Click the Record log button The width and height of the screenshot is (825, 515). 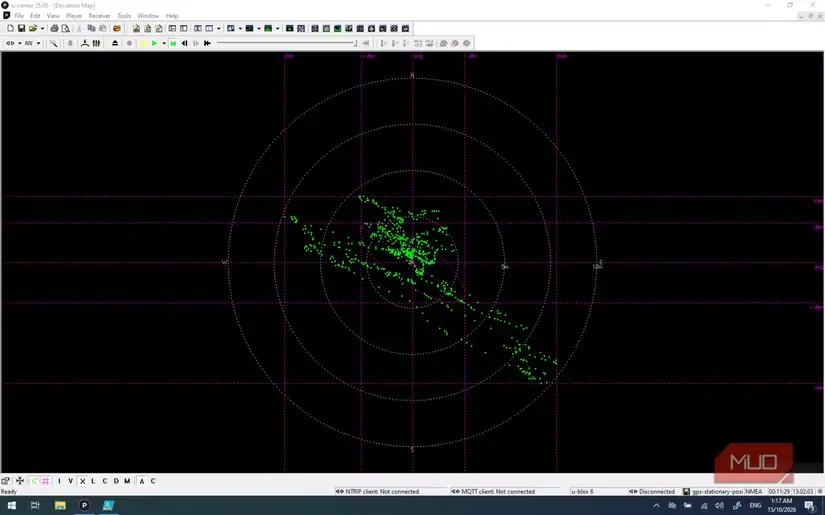129,43
